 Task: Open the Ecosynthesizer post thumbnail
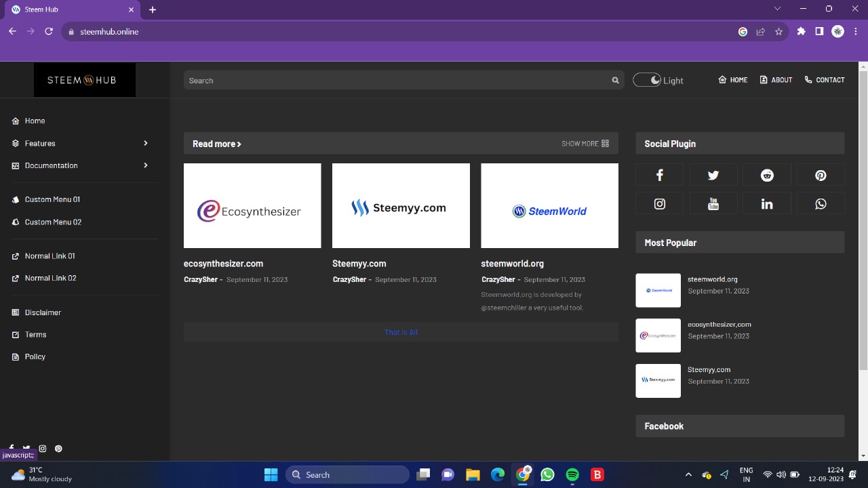tap(252, 205)
